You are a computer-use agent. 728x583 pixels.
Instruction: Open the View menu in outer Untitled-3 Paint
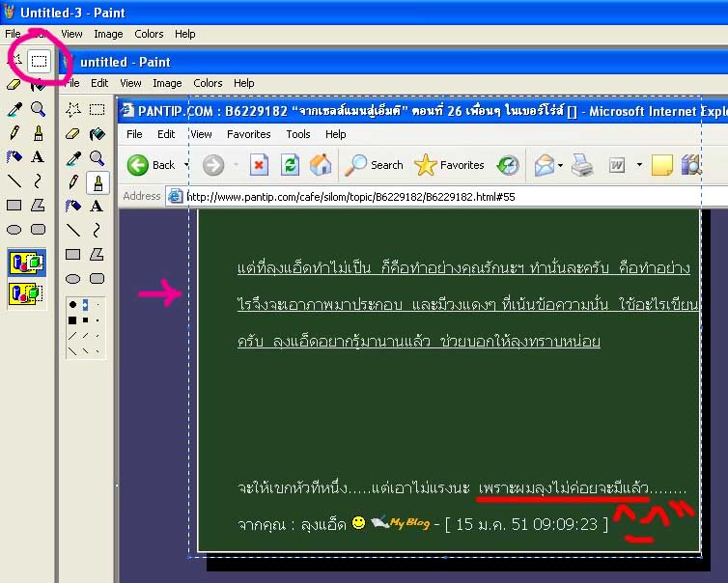[71, 34]
